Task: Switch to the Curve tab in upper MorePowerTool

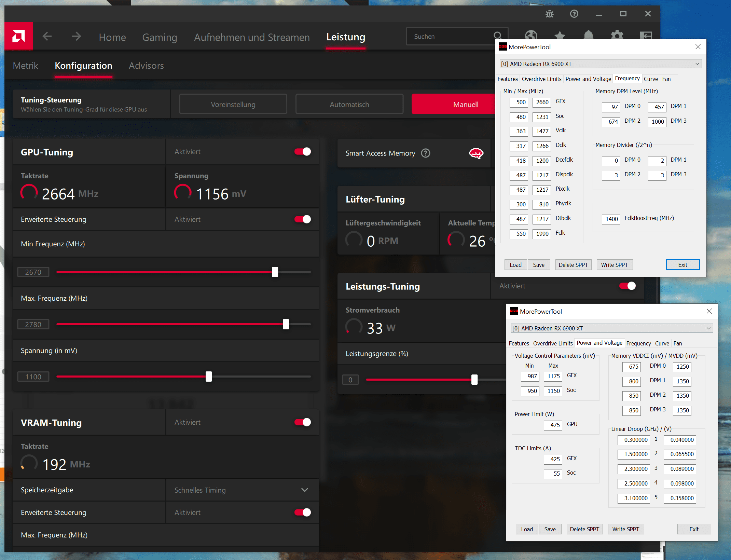Action: (x=650, y=79)
